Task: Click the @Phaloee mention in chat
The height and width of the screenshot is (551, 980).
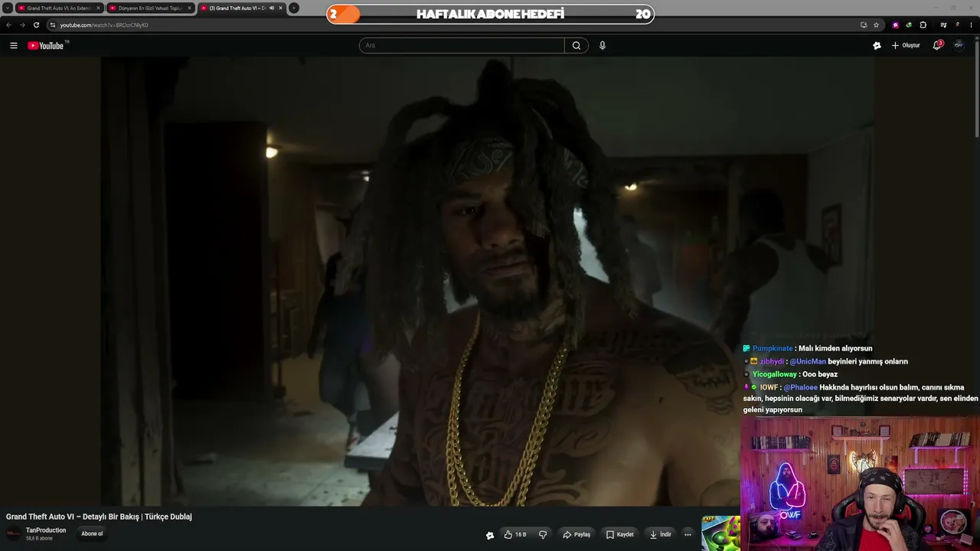Action: 801,387
